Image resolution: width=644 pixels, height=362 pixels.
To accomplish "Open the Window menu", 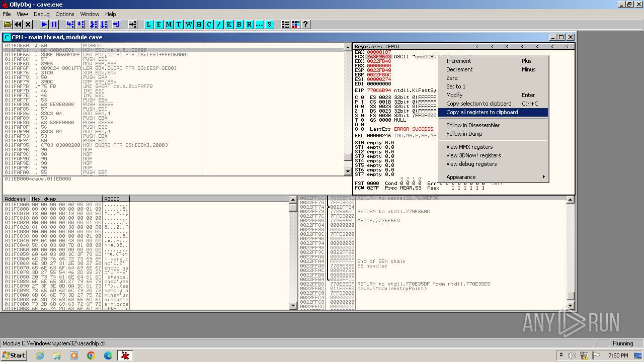I will (x=90, y=14).
